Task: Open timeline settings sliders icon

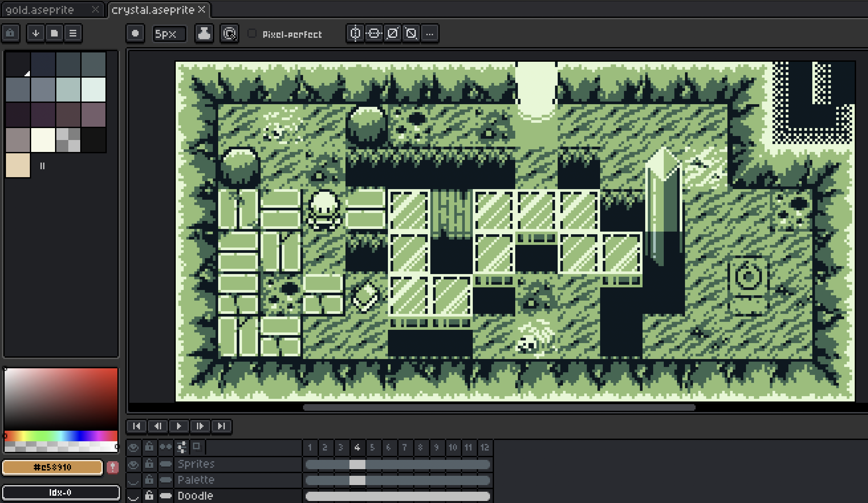Action: [181, 447]
